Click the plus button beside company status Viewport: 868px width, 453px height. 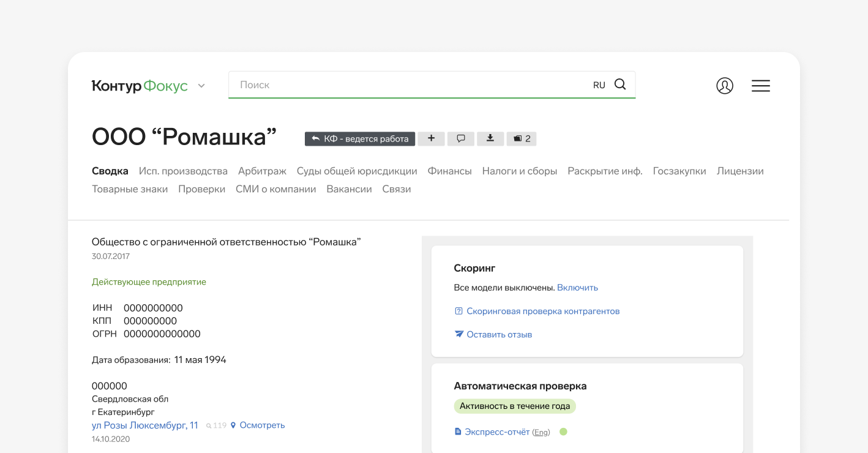coord(431,138)
